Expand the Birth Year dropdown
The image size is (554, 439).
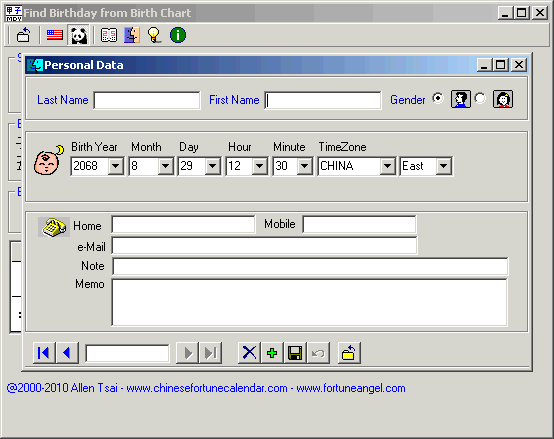click(116, 166)
